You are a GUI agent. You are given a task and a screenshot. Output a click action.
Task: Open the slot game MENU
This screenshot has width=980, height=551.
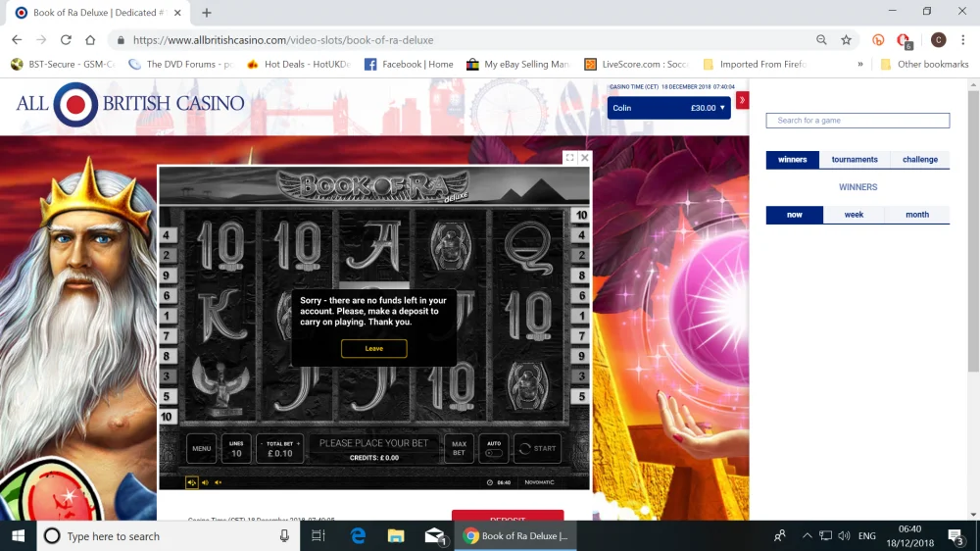tap(201, 448)
